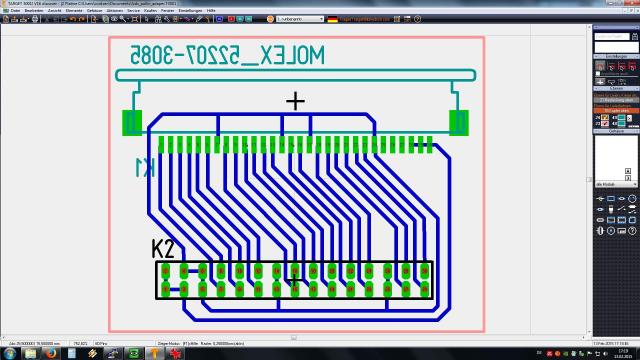The height and width of the screenshot is (360, 640).
Task: Click the question mark help toolbar icon
Action: (x=417, y=19)
